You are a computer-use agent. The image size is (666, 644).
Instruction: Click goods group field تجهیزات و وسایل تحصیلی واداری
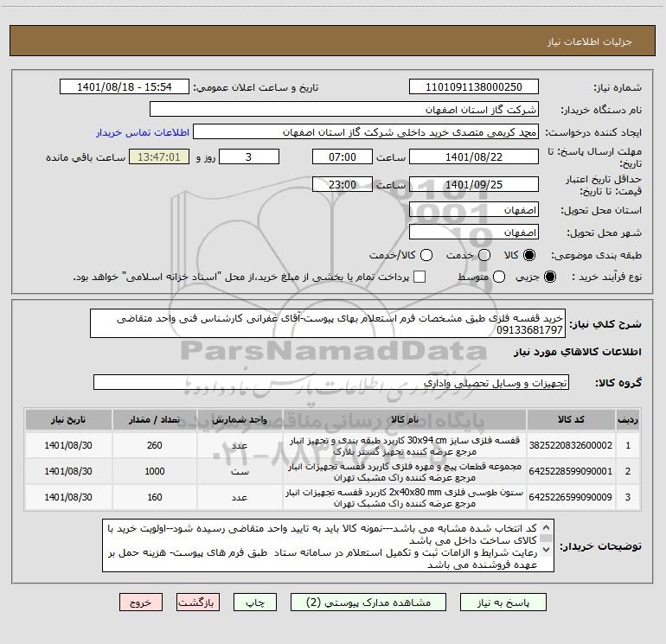coord(331,382)
